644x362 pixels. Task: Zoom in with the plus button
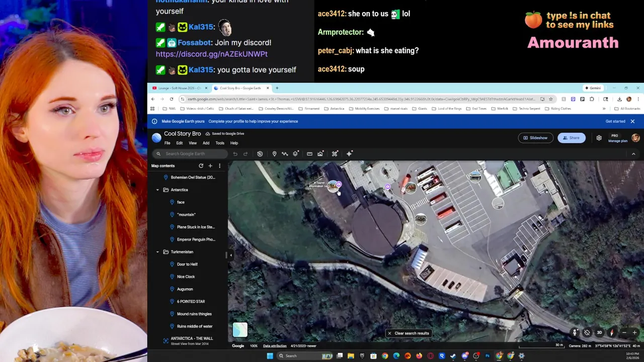(x=634, y=333)
